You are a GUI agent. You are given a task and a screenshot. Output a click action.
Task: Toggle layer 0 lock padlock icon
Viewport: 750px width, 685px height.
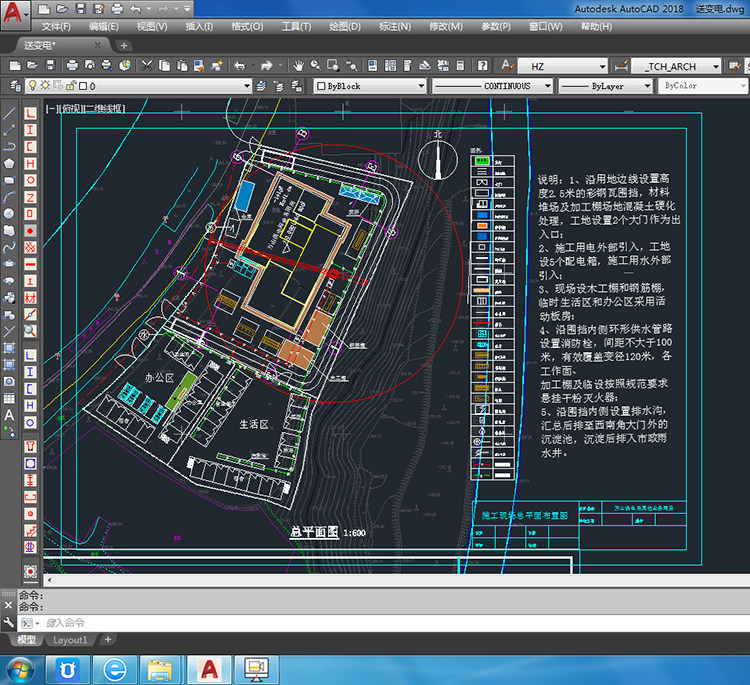point(71,86)
